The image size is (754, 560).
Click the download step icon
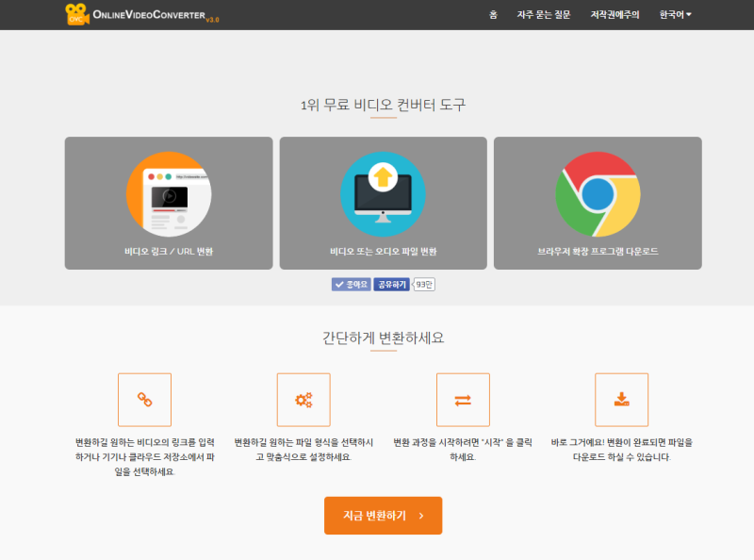(x=622, y=400)
